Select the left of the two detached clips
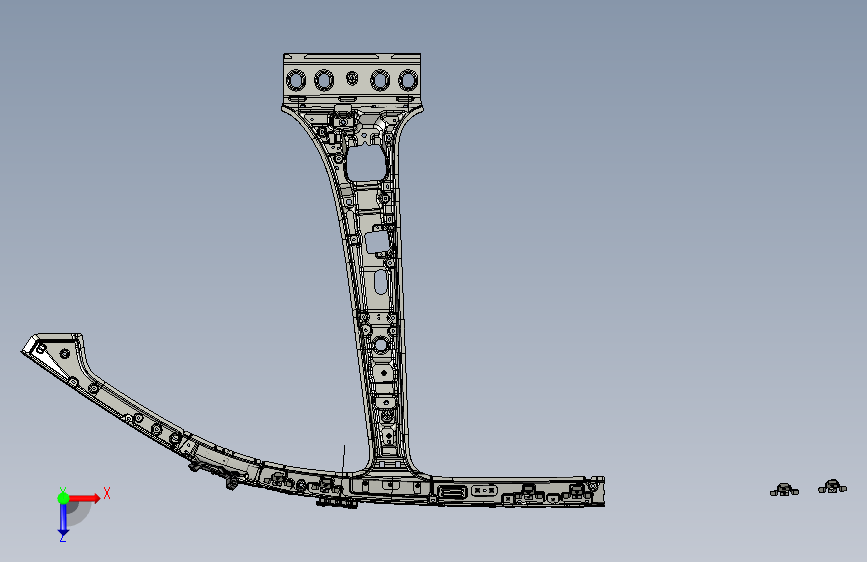Viewport: 867px width, 562px height. [784, 490]
